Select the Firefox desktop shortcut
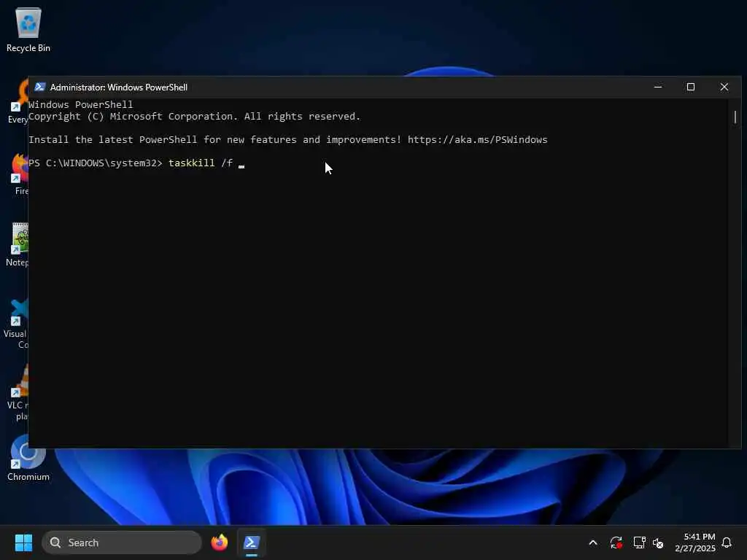This screenshot has width=747, height=560. [x=19, y=174]
